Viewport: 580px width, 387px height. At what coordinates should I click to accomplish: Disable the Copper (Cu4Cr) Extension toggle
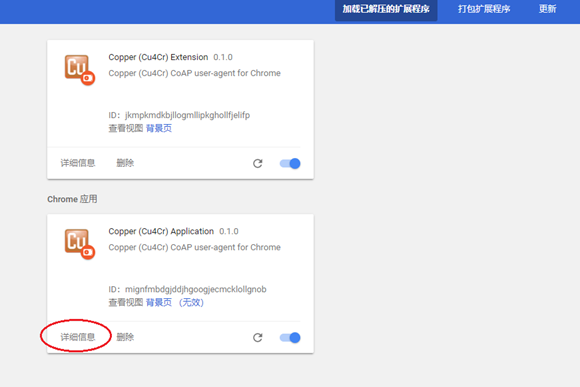click(x=290, y=164)
